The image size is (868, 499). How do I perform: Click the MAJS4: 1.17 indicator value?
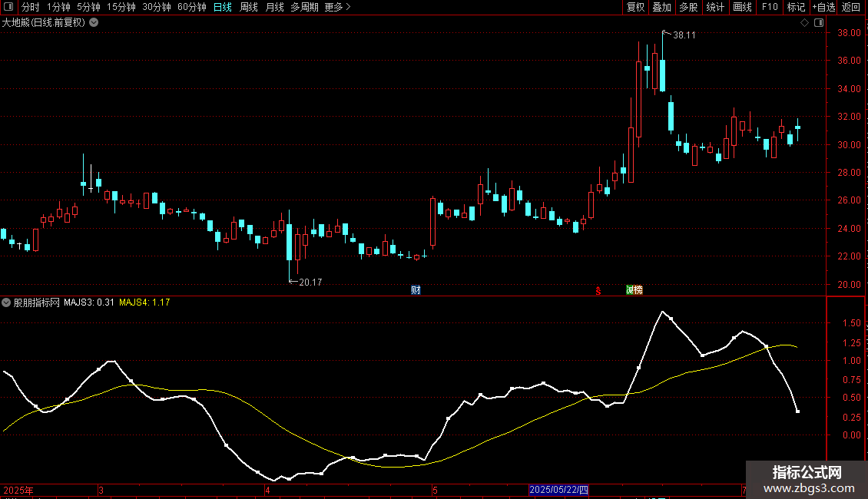(144, 302)
